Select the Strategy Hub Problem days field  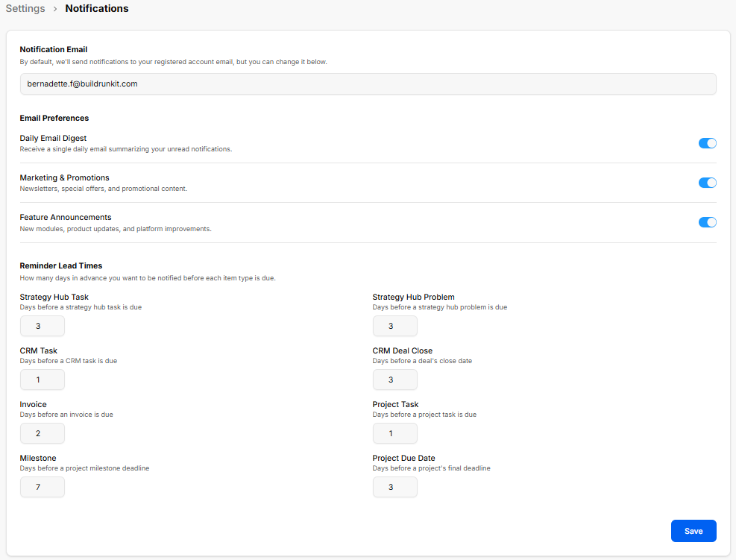pos(394,326)
